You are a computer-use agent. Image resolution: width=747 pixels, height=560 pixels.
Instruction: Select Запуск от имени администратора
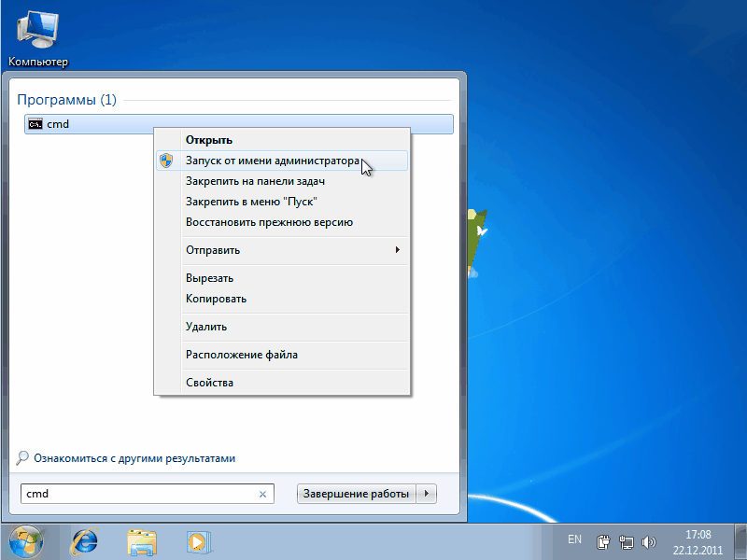click(282, 161)
